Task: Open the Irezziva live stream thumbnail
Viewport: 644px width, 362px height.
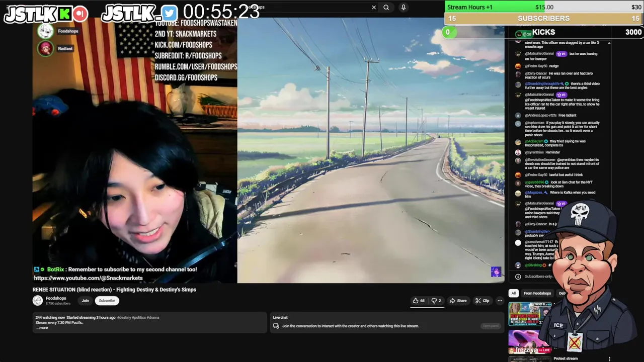Action: coord(529,342)
